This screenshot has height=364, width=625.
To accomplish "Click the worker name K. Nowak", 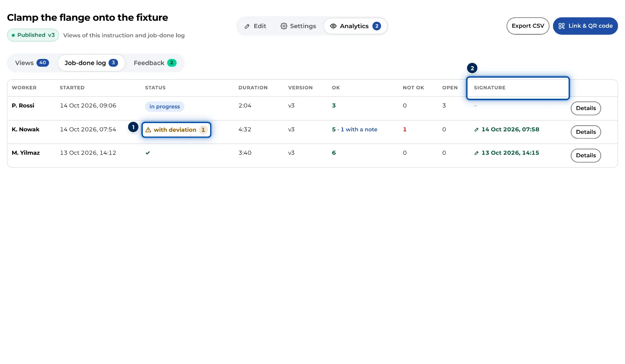I will [26, 130].
